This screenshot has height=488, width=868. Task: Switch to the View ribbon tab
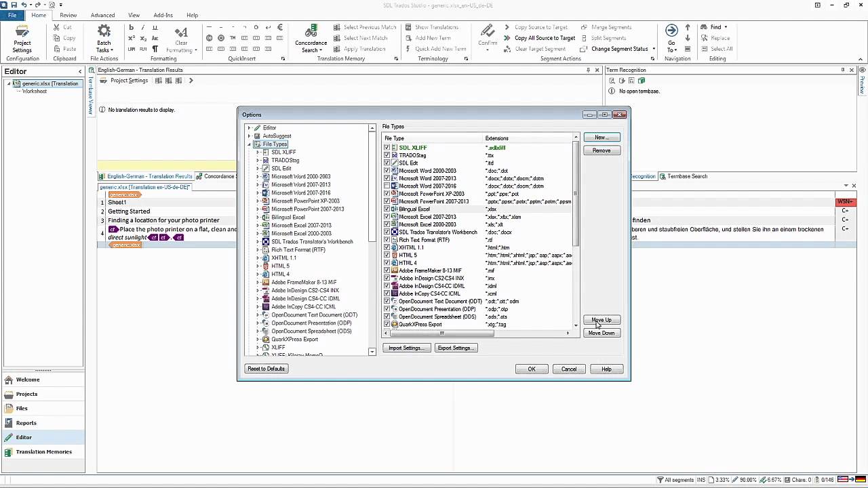tap(134, 15)
